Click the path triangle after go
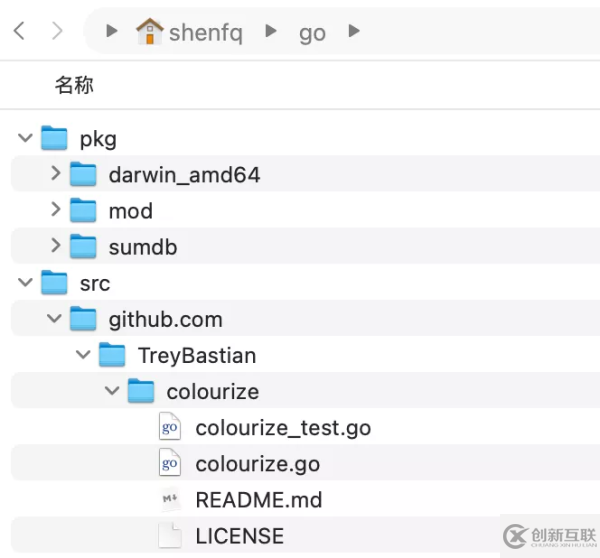 point(354,31)
